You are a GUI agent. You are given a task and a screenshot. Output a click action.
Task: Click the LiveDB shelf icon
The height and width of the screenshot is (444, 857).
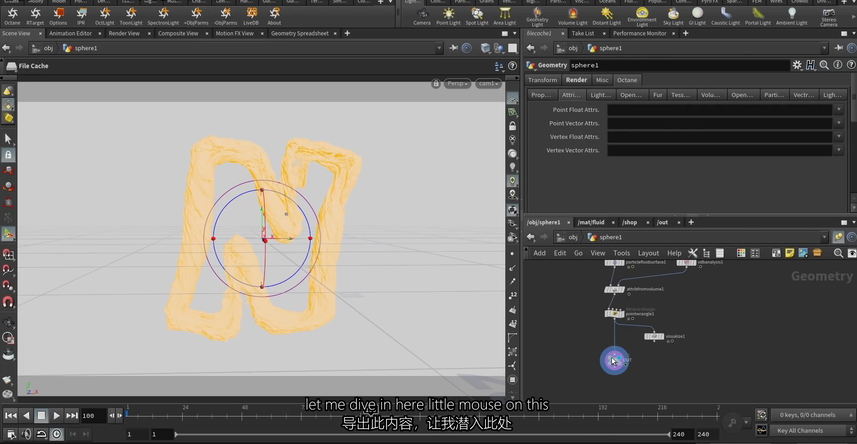(250, 13)
